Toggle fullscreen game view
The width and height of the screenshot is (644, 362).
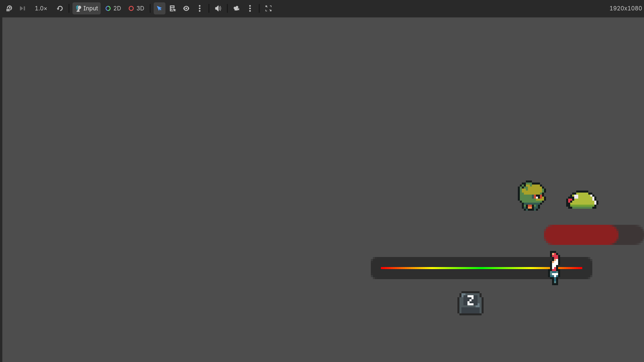268,8
